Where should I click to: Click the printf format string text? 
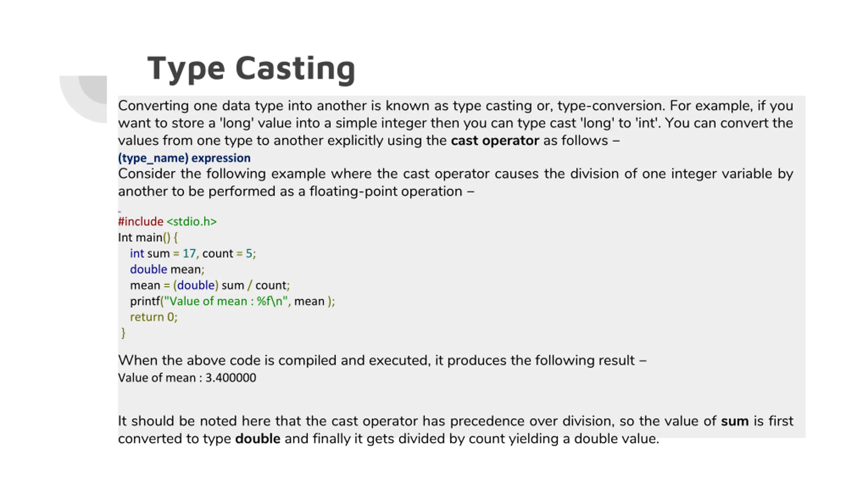225,301
